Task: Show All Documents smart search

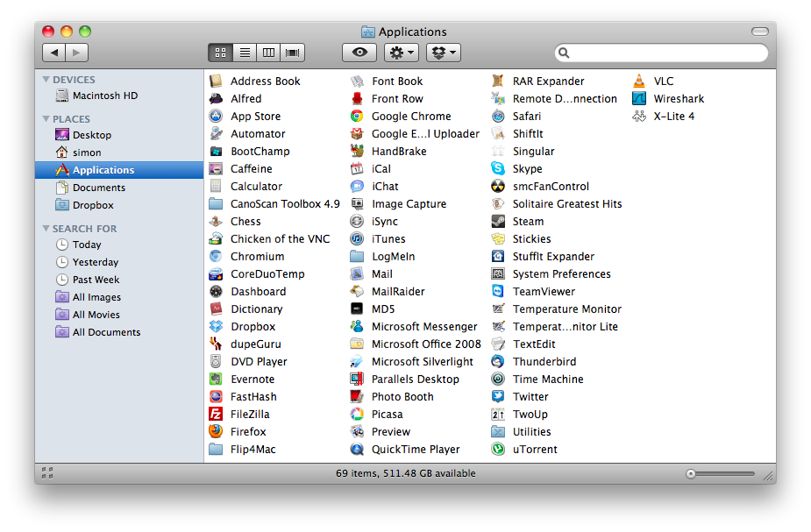Action: coord(119,332)
